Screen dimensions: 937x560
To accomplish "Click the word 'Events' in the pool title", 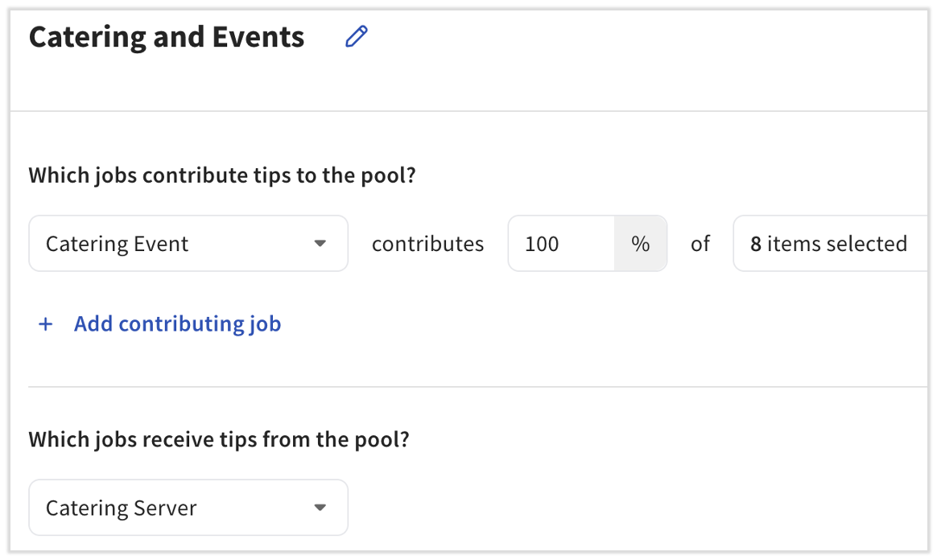I will [265, 37].
